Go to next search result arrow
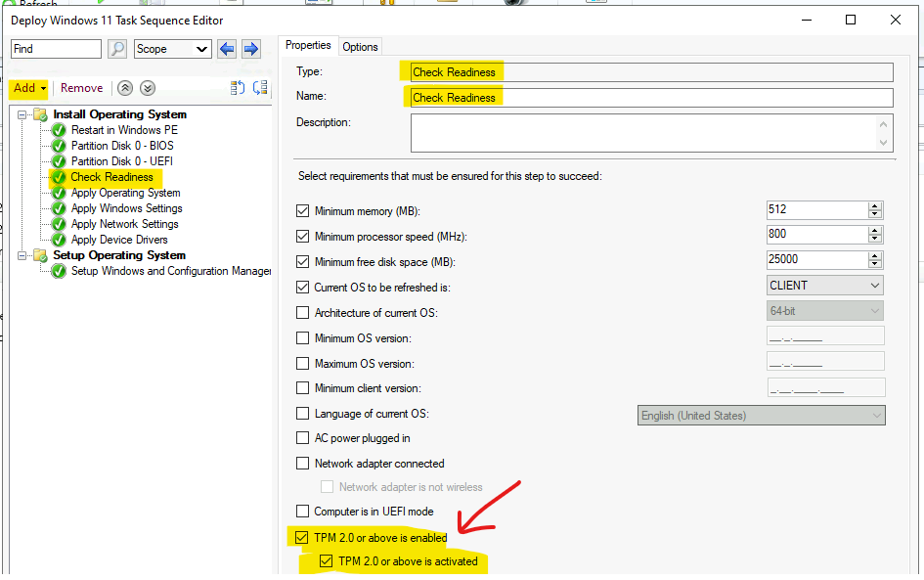 [x=251, y=49]
